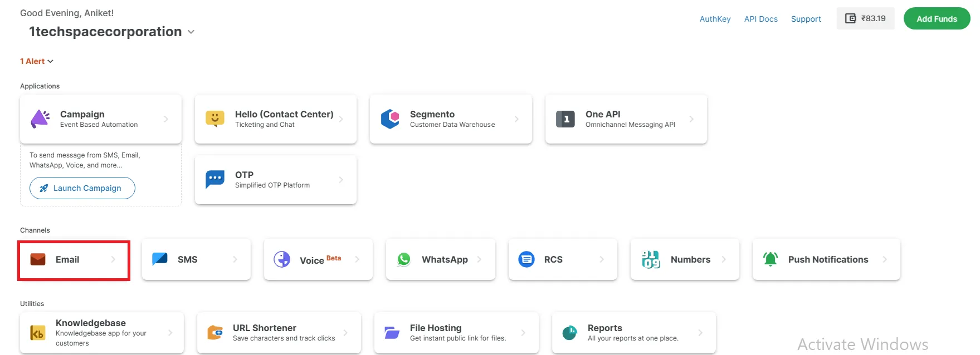Open the URL Shortener title text
980x355 pixels.
[265, 328]
